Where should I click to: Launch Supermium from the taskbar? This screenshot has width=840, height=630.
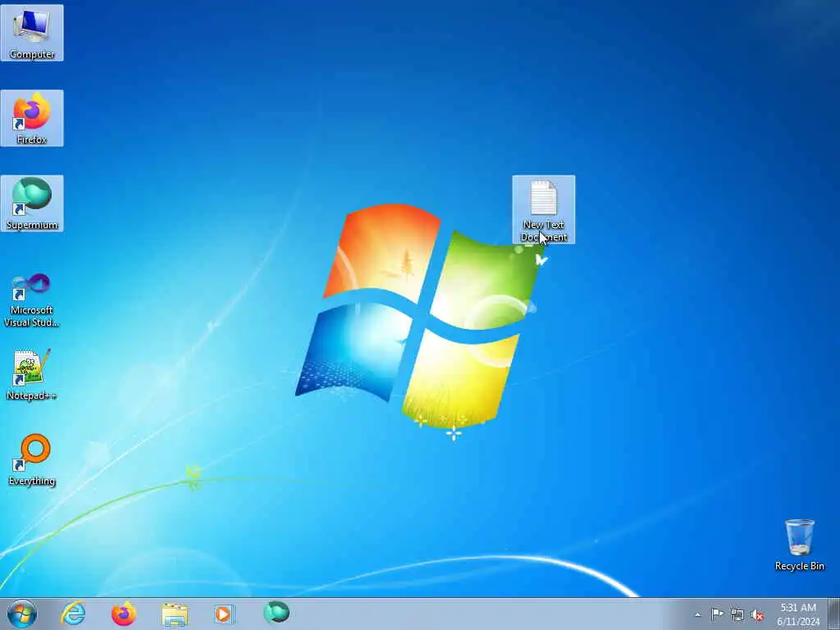(x=276, y=614)
